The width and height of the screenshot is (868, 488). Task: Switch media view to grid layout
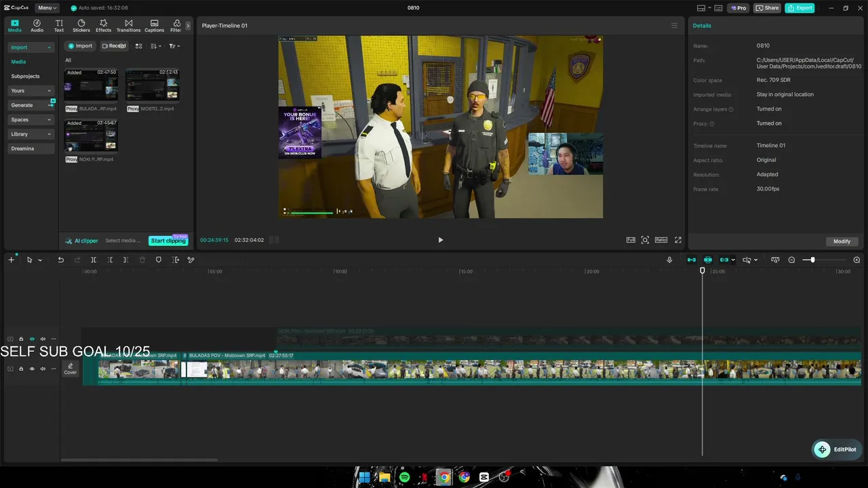click(138, 46)
